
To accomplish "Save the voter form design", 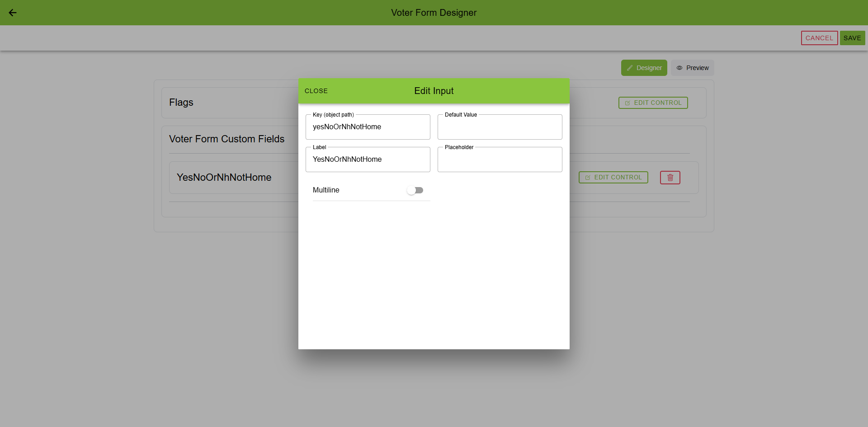I will click(852, 38).
